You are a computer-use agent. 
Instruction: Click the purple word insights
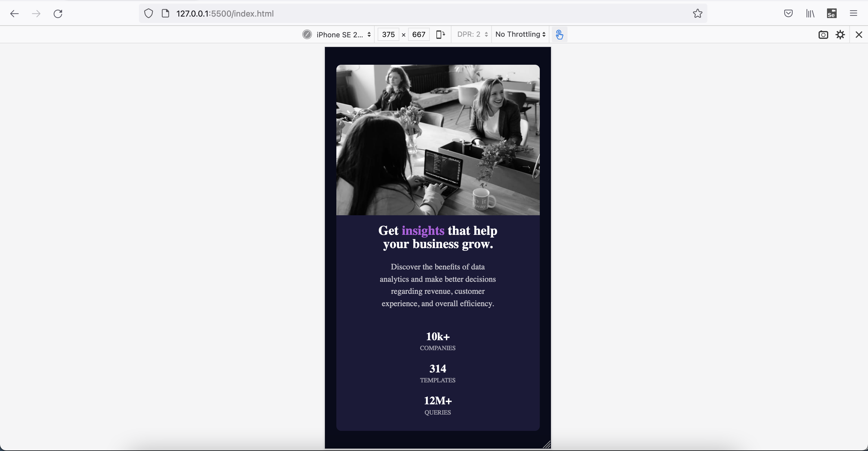tap(423, 231)
